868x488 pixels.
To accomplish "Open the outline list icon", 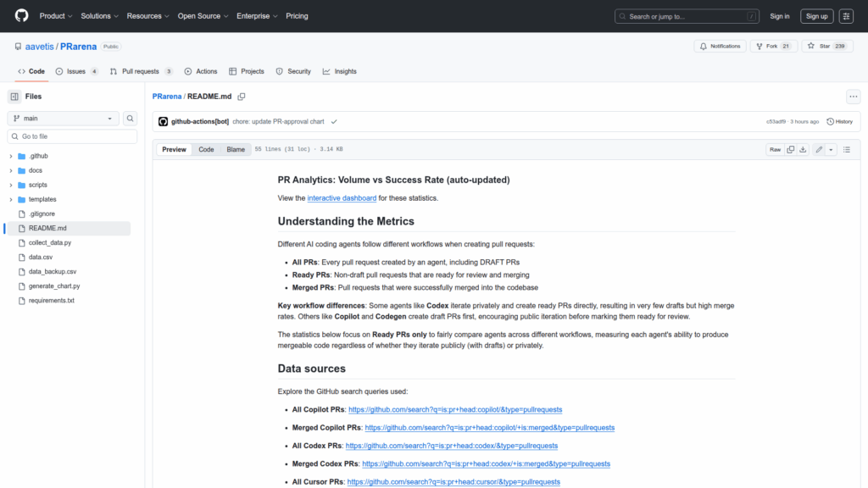I will 847,149.
